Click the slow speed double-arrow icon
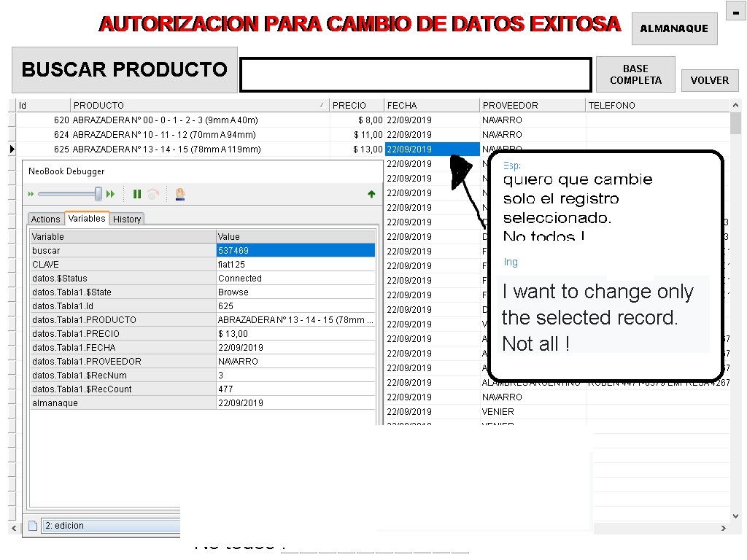 coord(31,194)
